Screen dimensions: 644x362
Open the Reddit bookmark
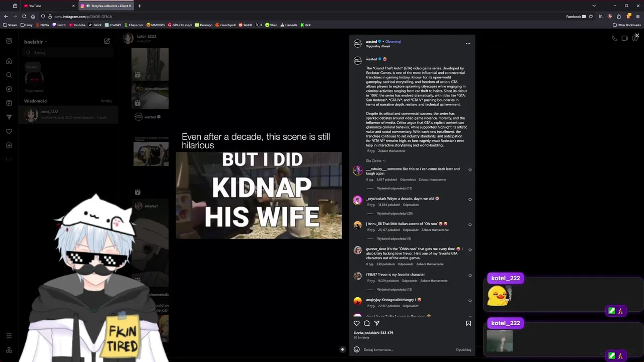pyautogui.click(x=246, y=25)
